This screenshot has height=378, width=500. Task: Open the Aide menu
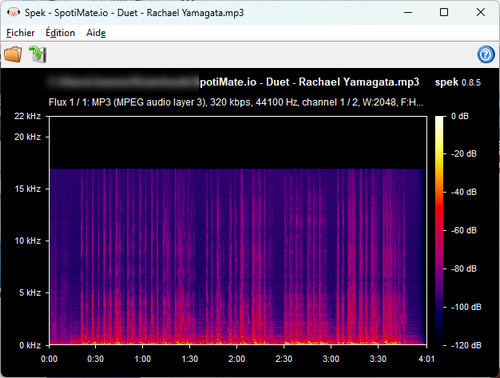pyautogui.click(x=96, y=33)
